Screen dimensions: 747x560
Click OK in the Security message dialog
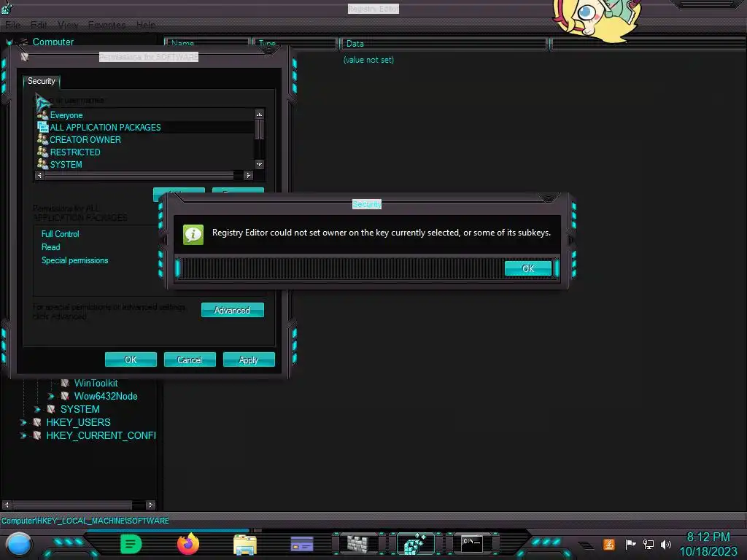(x=528, y=268)
